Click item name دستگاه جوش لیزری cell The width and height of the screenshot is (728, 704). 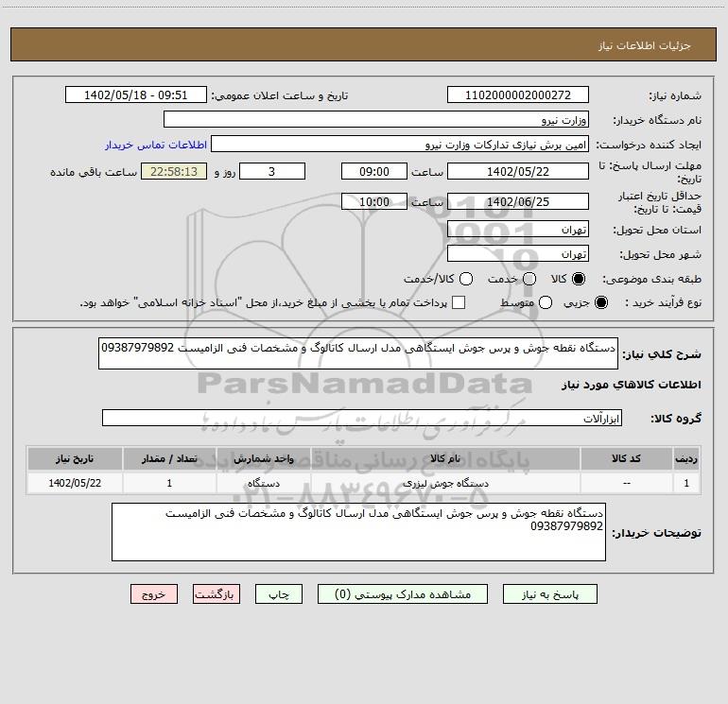click(x=445, y=483)
